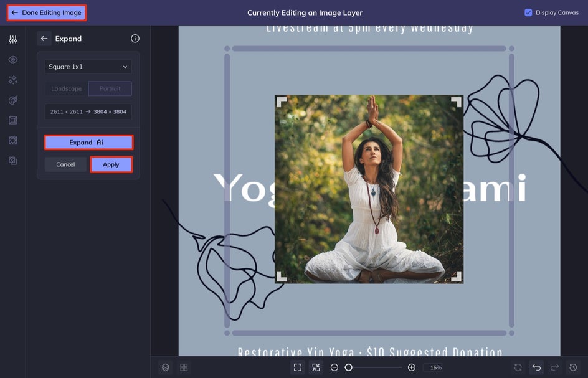Click Done Editing Image button

(x=47, y=12)
